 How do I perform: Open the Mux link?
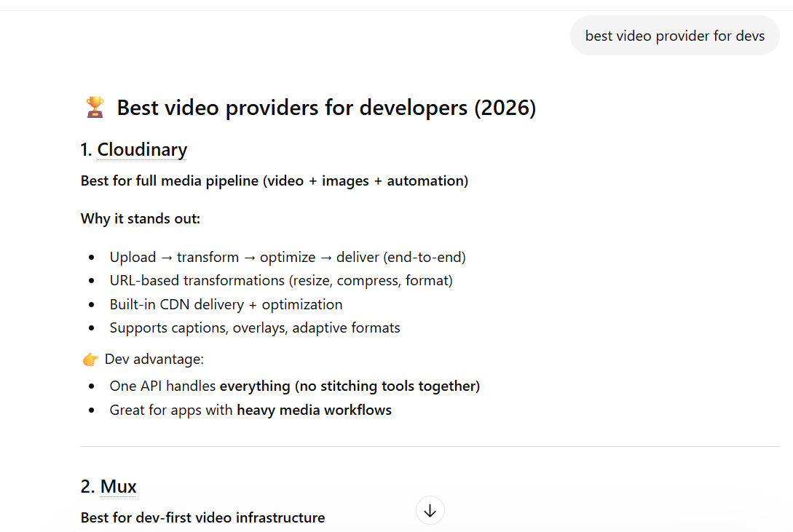(118, 486)
